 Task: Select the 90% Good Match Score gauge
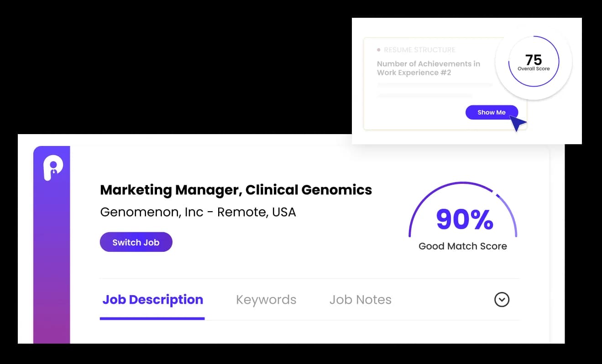click(462, 219)
